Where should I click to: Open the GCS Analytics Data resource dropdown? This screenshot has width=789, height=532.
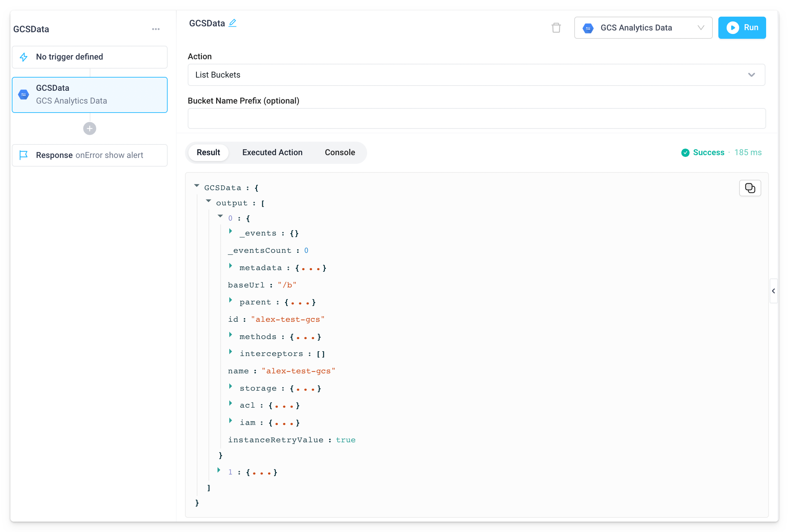click(643, 28)
